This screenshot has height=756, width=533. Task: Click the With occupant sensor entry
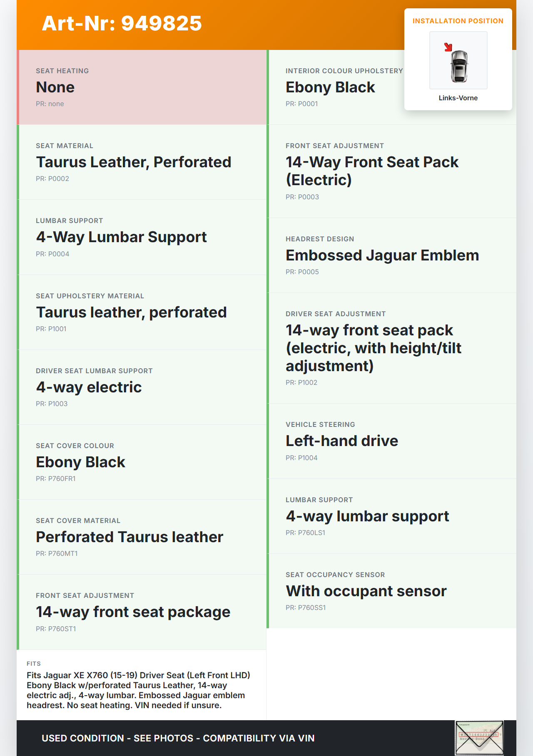[366, 591]
